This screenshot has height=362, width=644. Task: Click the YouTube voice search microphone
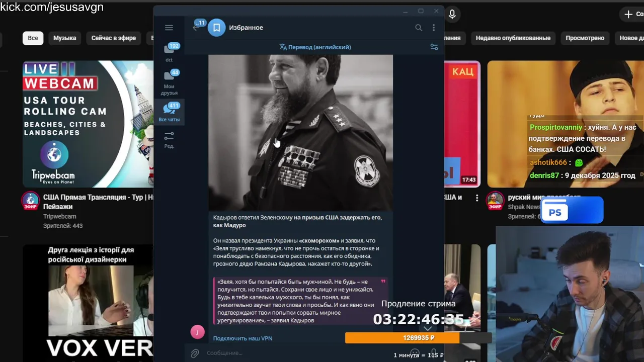(452, 15)
